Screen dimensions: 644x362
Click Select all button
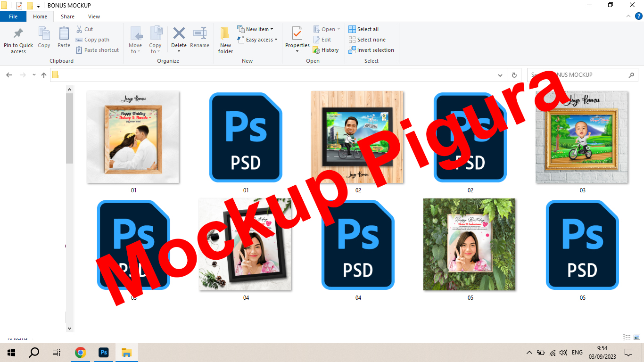coord(363,29)
